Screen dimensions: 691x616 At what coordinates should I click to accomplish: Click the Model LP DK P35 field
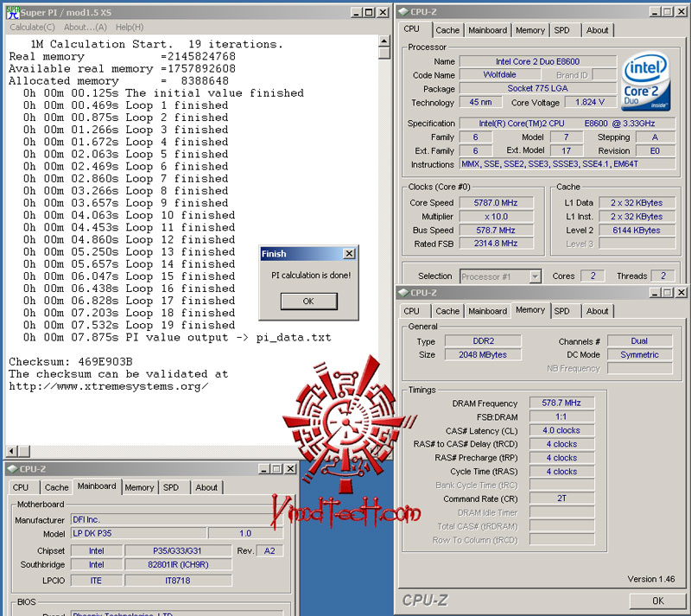coord(138,534)
